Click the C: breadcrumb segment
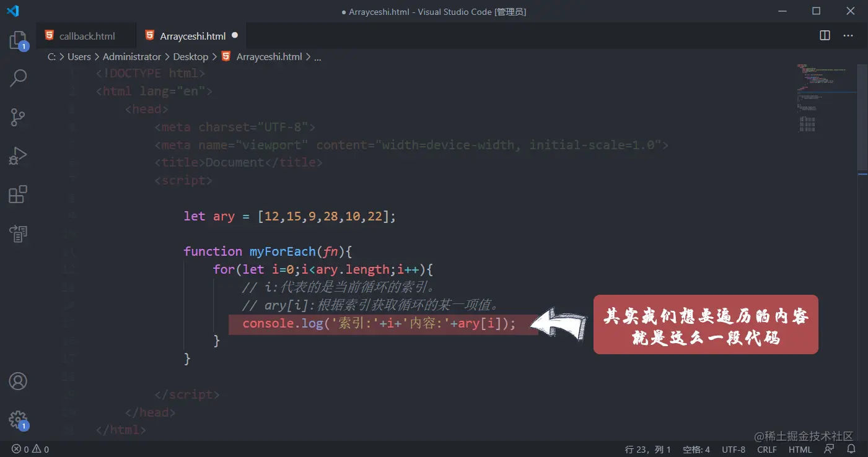This screenshot has width=868, height=457. pyautogui.click(x=51, y=56)
